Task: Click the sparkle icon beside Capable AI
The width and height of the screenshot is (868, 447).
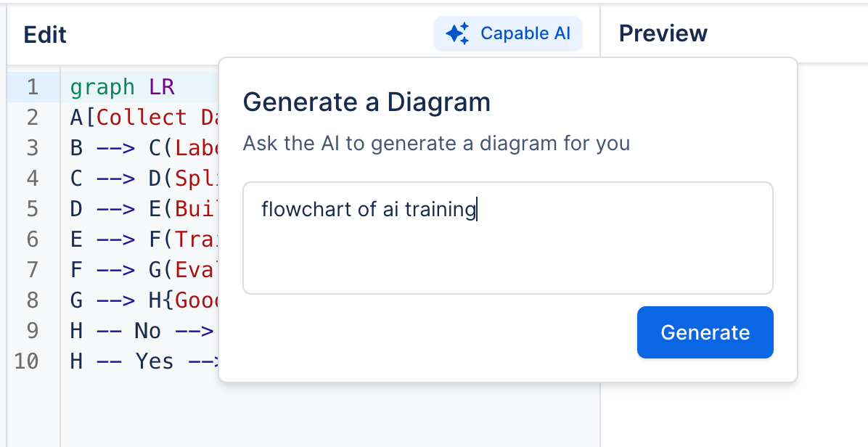Action: [457, 33]
